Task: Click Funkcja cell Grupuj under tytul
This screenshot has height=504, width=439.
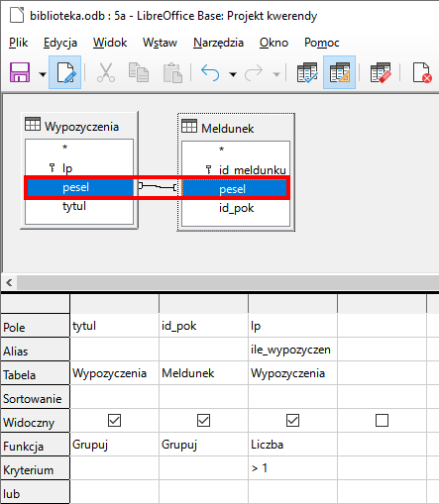Action: pos(114,445)
